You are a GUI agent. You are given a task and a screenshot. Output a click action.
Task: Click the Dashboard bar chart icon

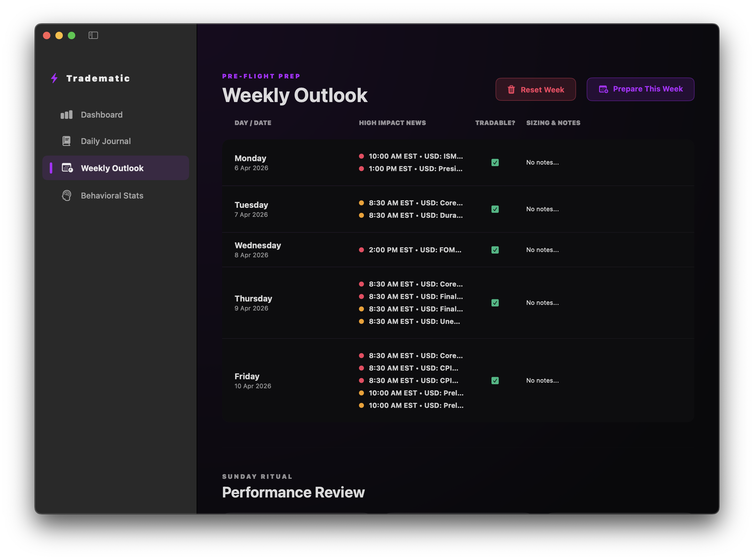click(67, 114)
